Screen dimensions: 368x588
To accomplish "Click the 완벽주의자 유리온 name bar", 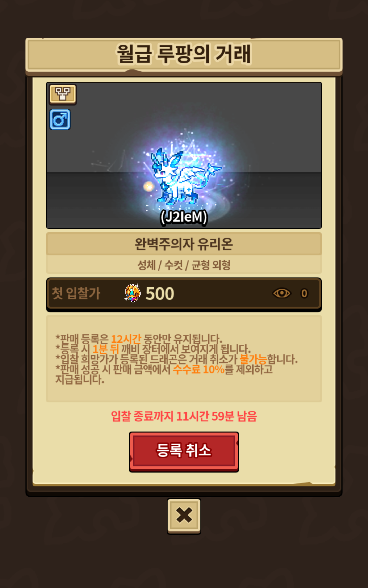I will pyautogui.click(x=184, y=244).
